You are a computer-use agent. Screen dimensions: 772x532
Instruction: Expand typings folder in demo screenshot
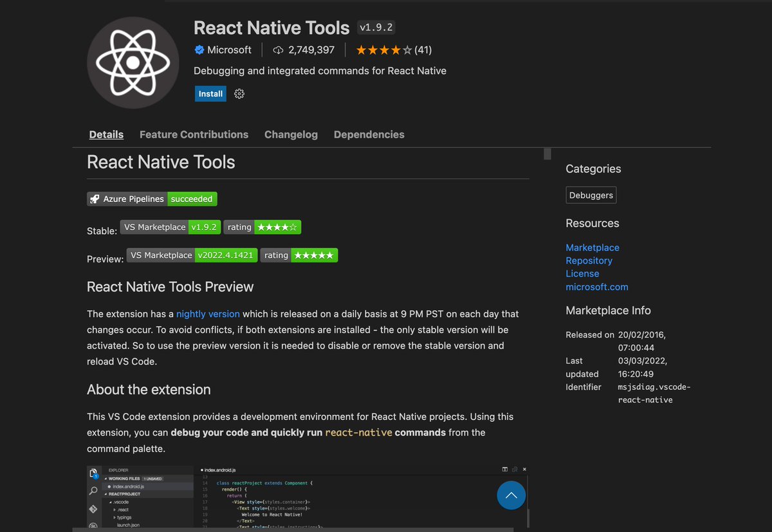click(122, 517)
